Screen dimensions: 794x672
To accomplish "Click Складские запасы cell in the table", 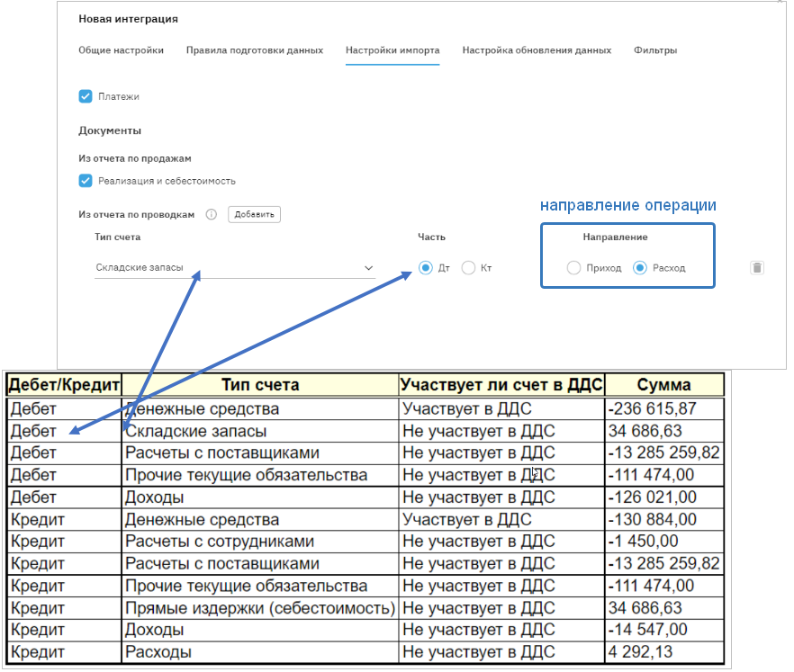I will coord(260,431).
